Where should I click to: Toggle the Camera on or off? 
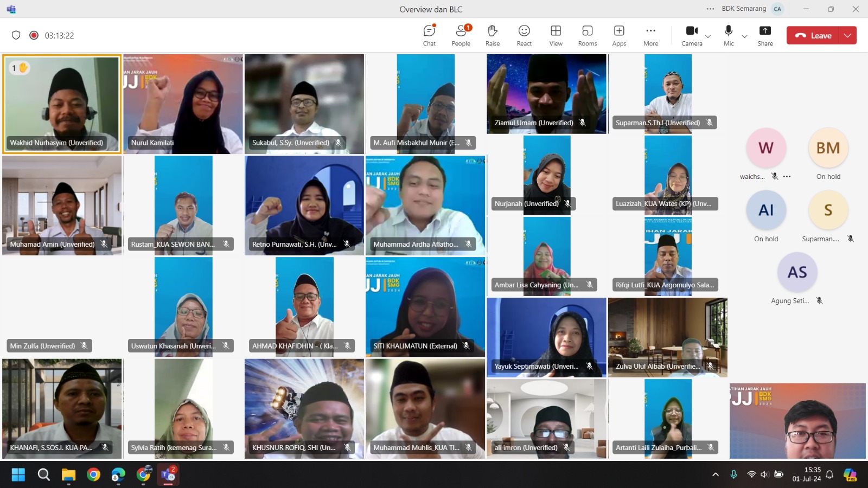pos(692,35)
